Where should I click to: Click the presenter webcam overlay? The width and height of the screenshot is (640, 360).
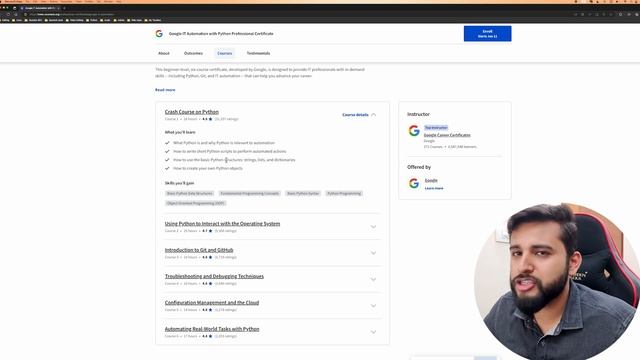[x=557, y=281]
